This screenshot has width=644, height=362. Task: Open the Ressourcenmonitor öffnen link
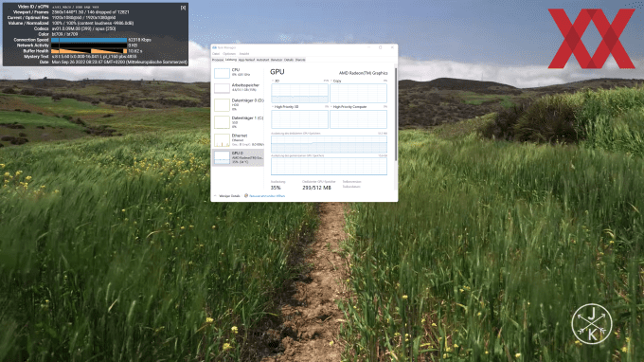[267, 196]
